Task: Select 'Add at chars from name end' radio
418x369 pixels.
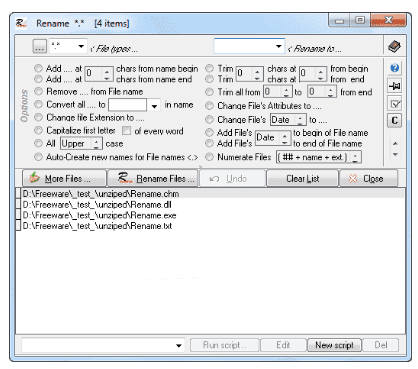Action: pyautogui.click(x=39, y=79)
